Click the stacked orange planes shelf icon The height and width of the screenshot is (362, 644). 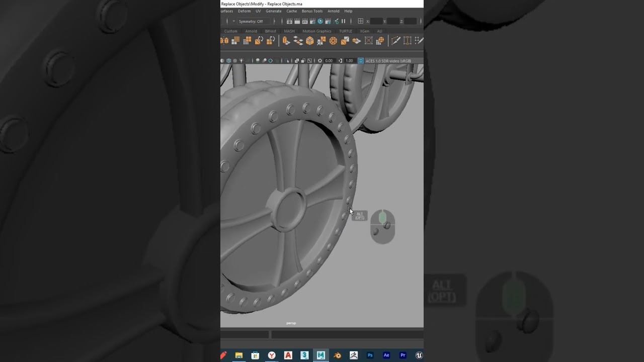pos(357,40)
